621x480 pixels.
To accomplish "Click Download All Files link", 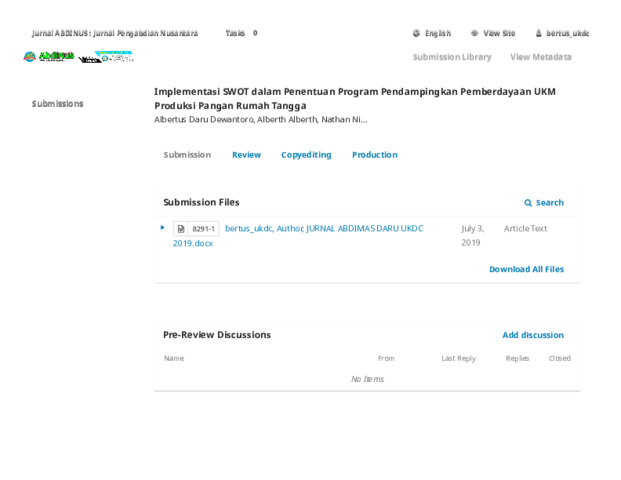I will [526, 269].
